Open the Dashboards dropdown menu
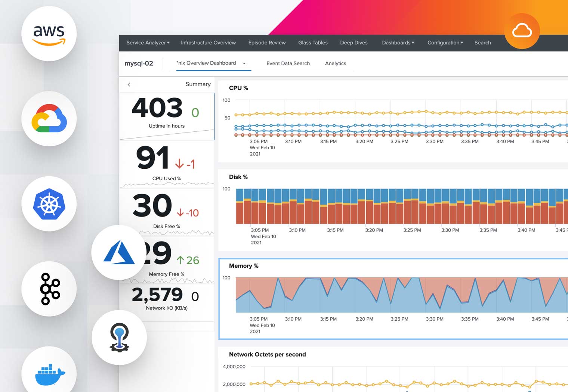568x392 pixels. 398,43
